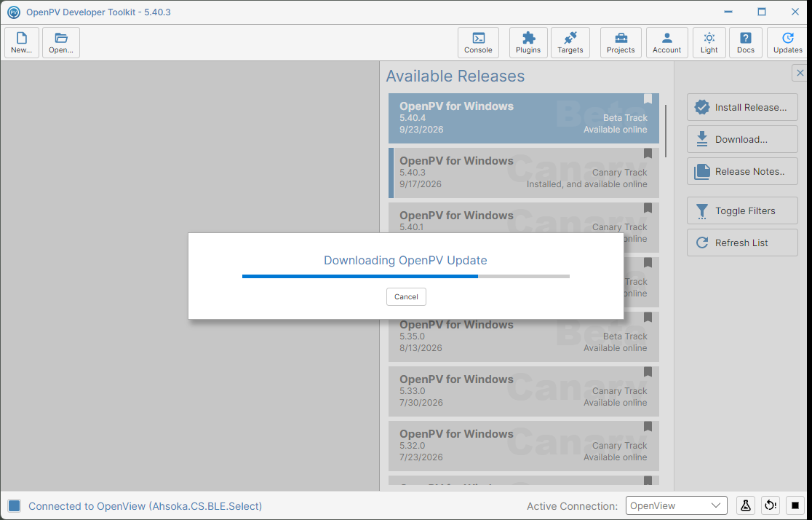Click the OpenPV app logo in title bar
Image resolution: width=812 pixels, height=520 pixels.
[x=14, y=12]
